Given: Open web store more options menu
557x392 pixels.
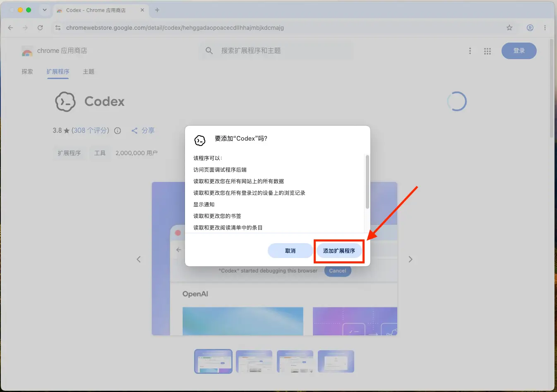Looking at the screenshot, I should (470, 51).
